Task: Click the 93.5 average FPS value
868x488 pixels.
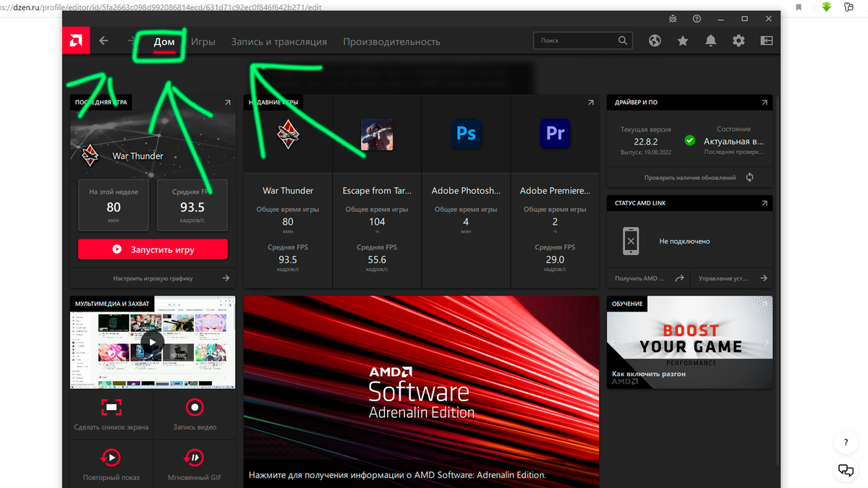Action: click(x=192, y=207)
